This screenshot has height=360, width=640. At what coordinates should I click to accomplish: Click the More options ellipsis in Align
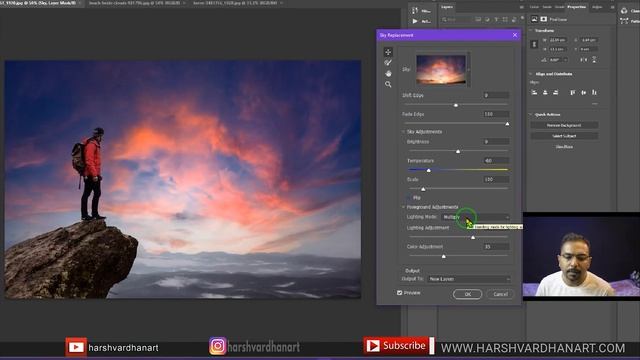[x=595, y=104]
